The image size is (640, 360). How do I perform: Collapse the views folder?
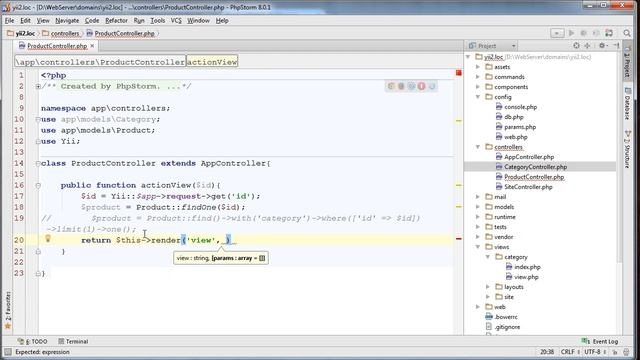pos(478,247)
